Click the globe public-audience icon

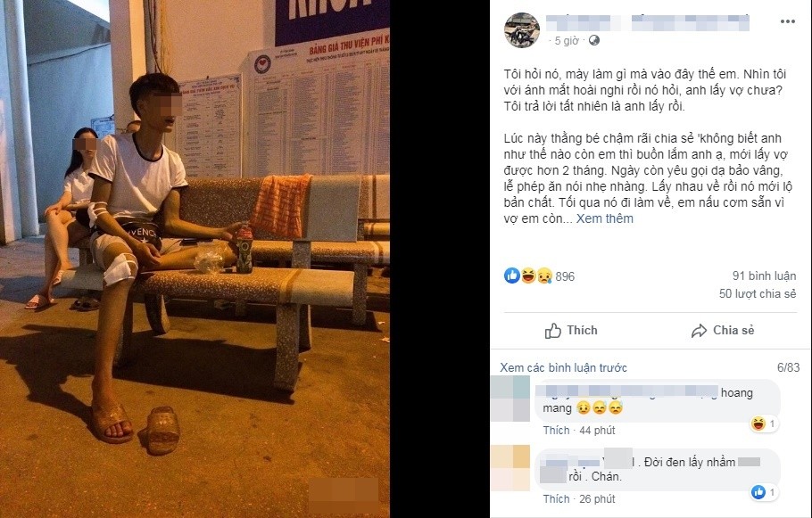[594, 40]
